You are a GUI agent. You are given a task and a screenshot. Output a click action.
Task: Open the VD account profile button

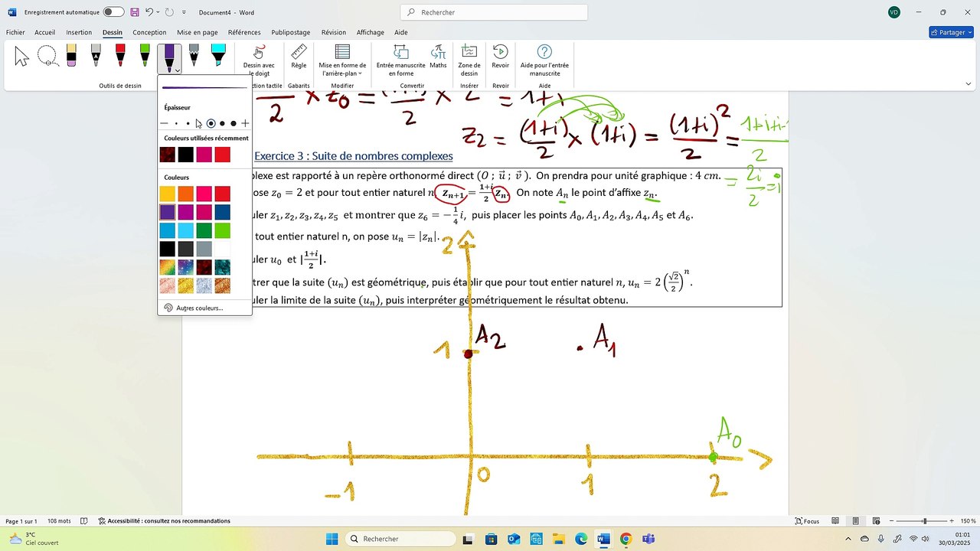894,12
